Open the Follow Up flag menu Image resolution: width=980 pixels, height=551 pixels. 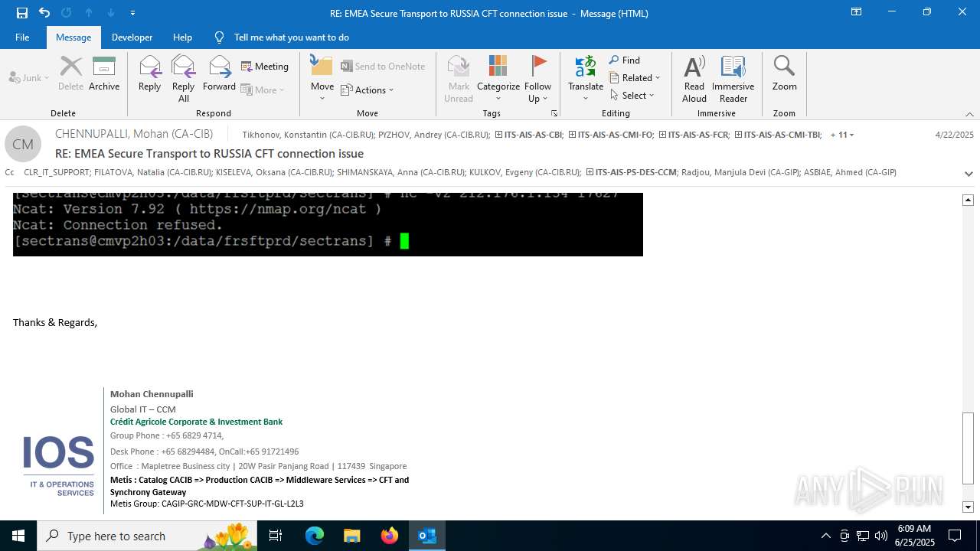pyautogui.click(x=538, y=79)
